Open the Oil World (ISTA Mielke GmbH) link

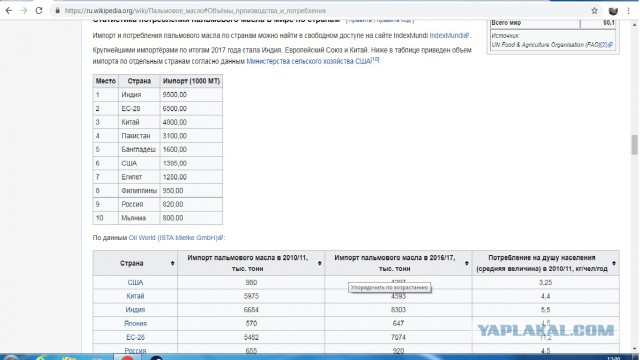pyautogui.click(x=176, y=238)
